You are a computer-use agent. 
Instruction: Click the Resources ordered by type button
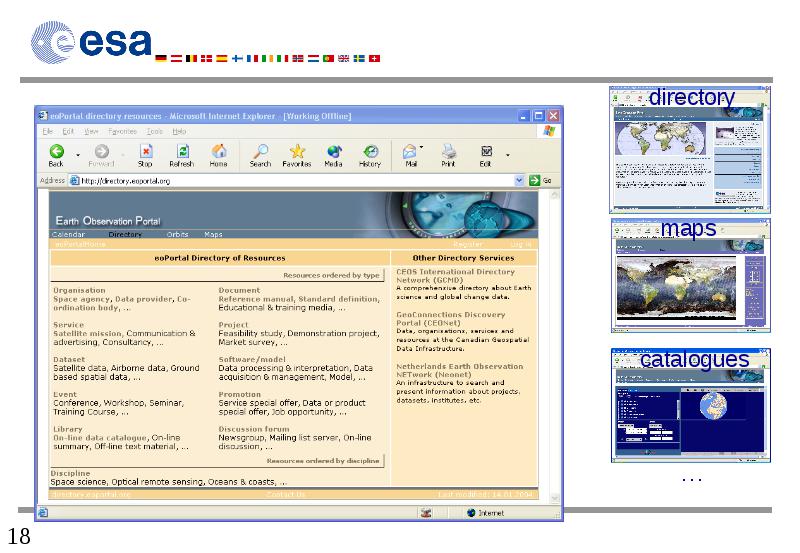tap(331, 275)
